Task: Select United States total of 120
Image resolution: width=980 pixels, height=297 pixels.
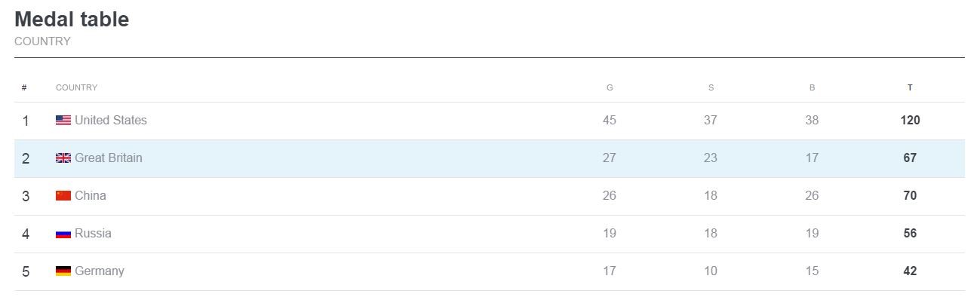Action: (x=910, y=121)
